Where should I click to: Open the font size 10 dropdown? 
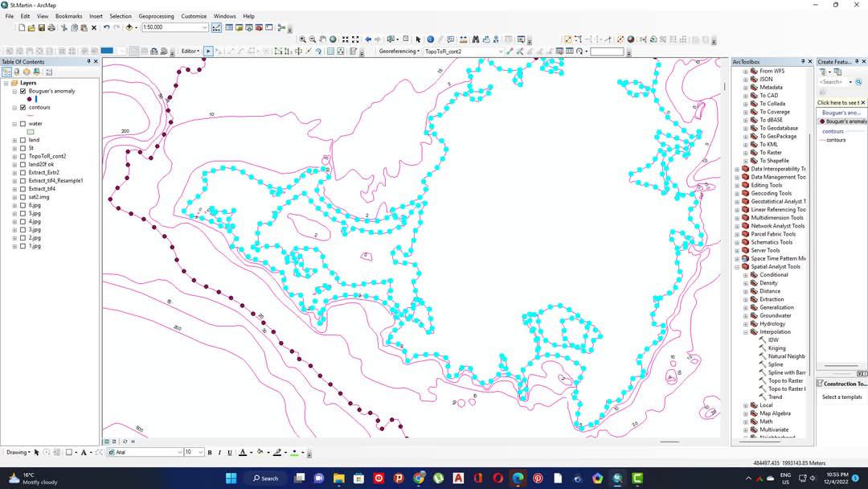pyautogui.click(x=200, y=453)
